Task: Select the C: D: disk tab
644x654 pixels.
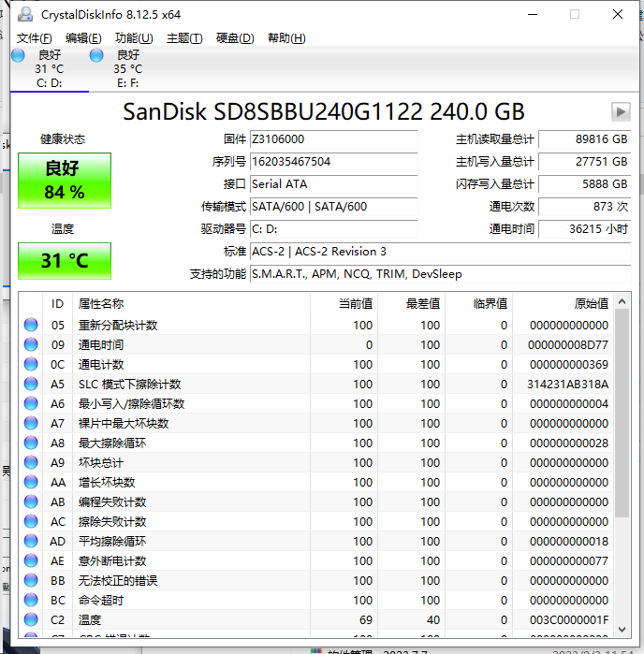Action: coord(50,69)
